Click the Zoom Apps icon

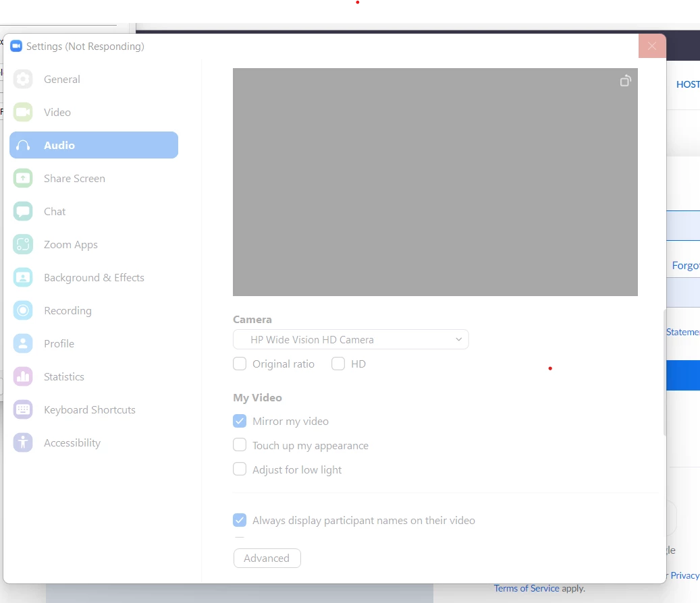pyautogui.click(x=23, y=244)
